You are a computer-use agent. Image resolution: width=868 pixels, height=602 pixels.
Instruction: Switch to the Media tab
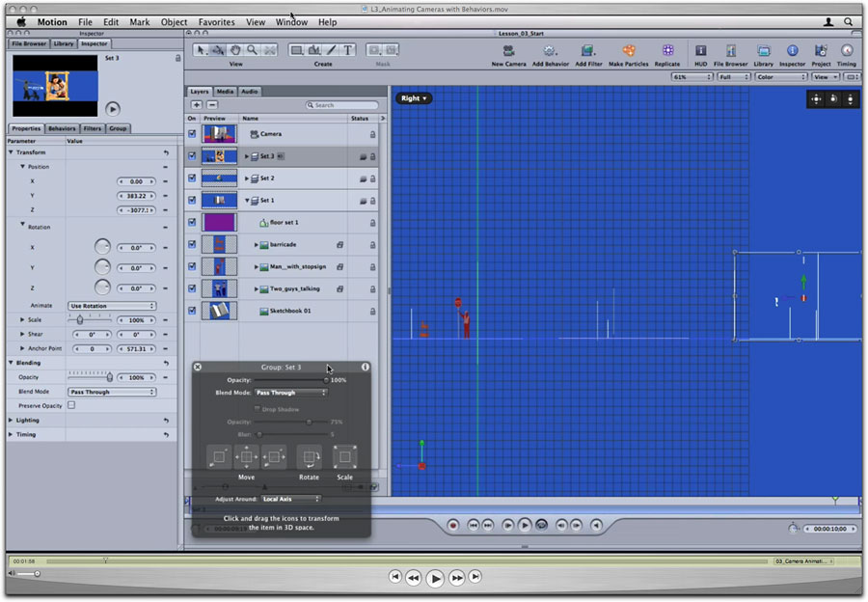225,92
